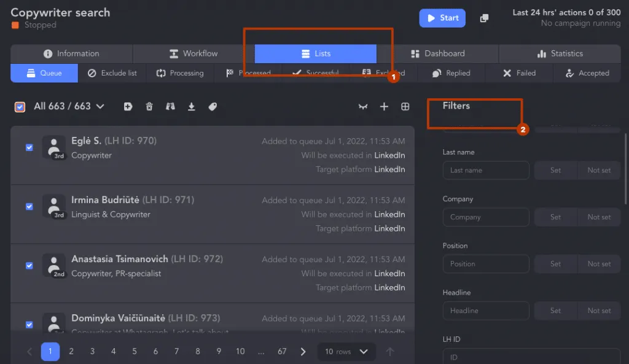Click the add-to-list plus icon in toolbar
Viewport: 629px width, 364px height.
pyautogui.click(x=128, y=106)
